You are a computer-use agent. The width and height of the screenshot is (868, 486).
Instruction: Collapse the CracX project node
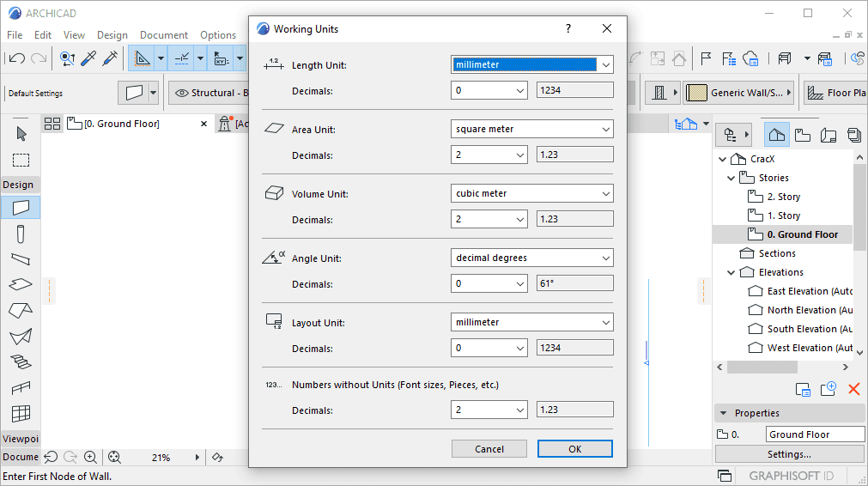point(722,159)
